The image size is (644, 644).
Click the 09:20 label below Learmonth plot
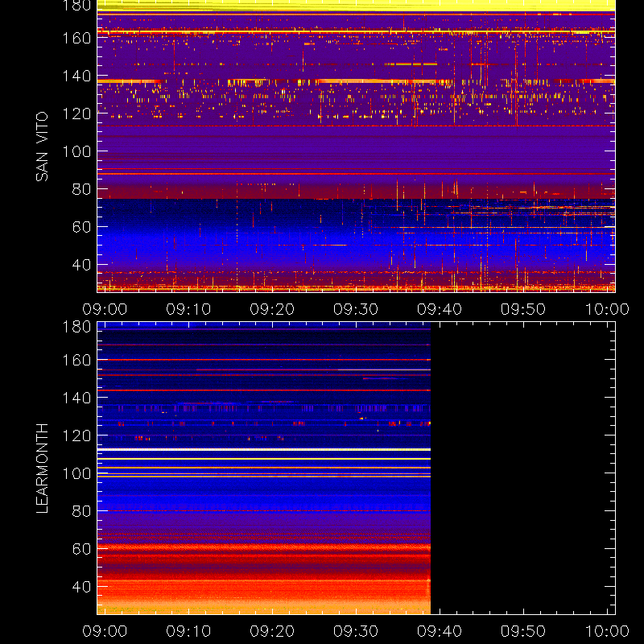[x=272, y=631]
